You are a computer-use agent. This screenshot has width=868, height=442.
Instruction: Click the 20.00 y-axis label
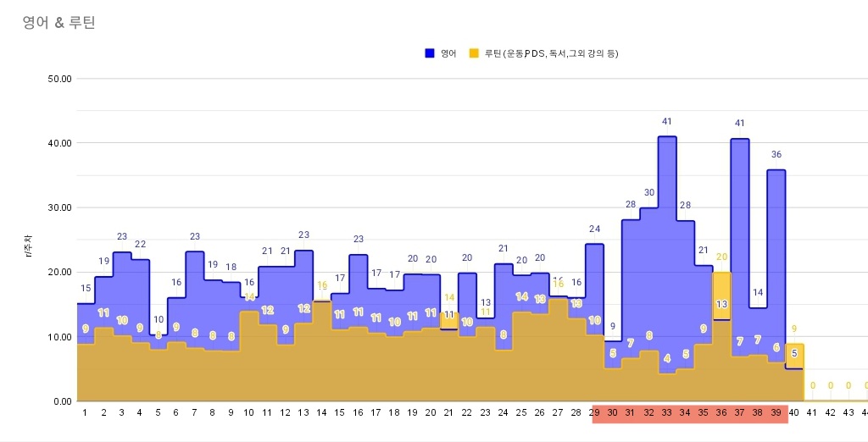(x=60, y=272)
